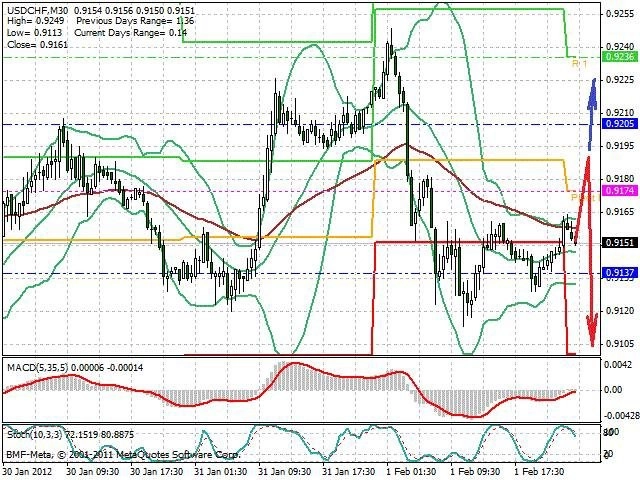This screenshot has width=640, height=480.
Task: Click the red downward forecast arrow
Action: click(x=589, y=251)
